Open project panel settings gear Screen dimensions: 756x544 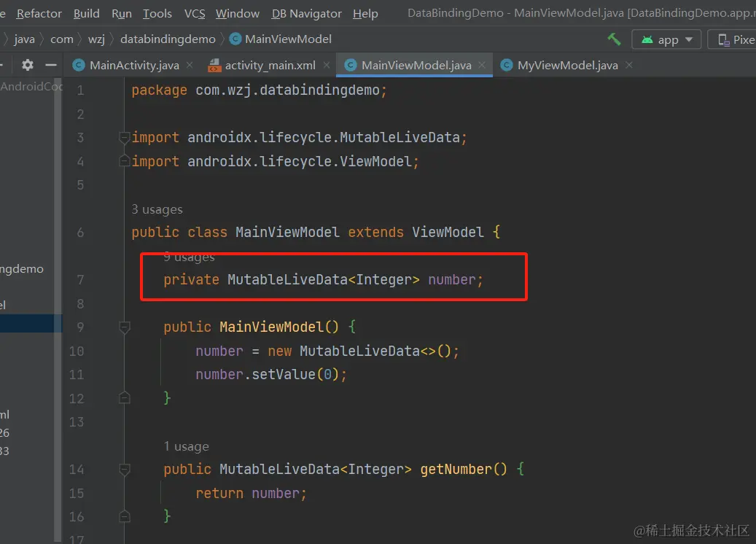[x=28, y=65]
